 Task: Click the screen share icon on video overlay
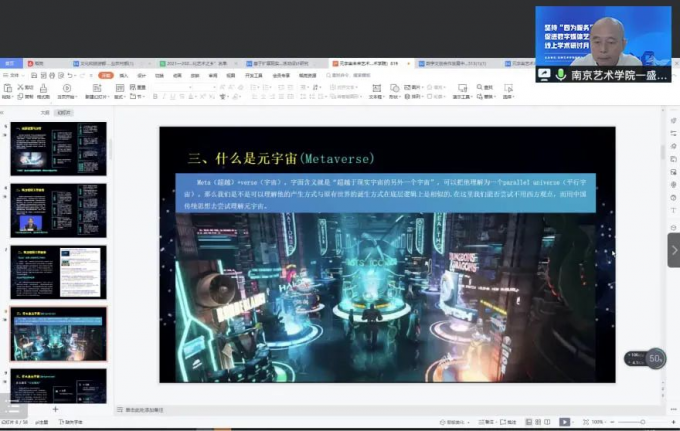pyautogui.click(x=545, y=75)
